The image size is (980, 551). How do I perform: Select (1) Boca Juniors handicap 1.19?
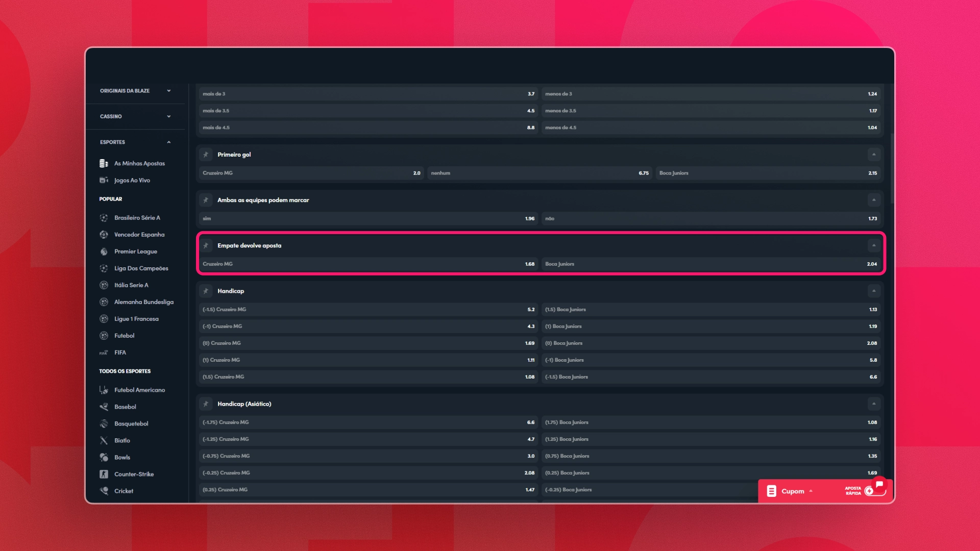point(711,326)
